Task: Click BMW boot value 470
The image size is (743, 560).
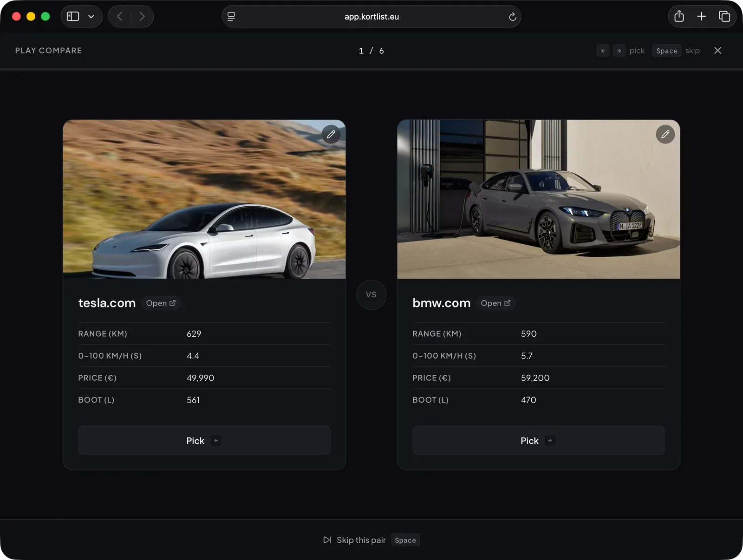Action: pyautogui.click(x=528, y=400)
